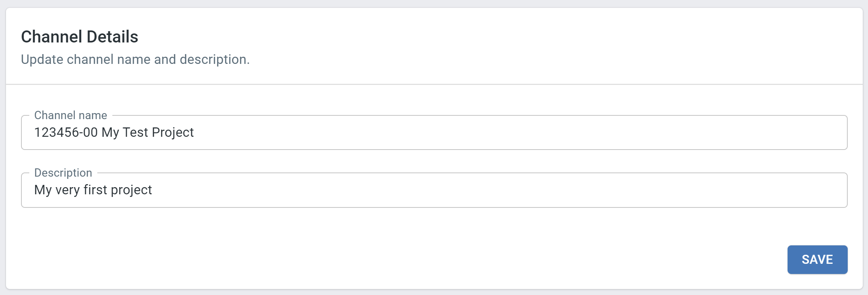Screen dimensions: 868x295
Task: Click the divider line below the header
Action: click(x=434, y=84)
